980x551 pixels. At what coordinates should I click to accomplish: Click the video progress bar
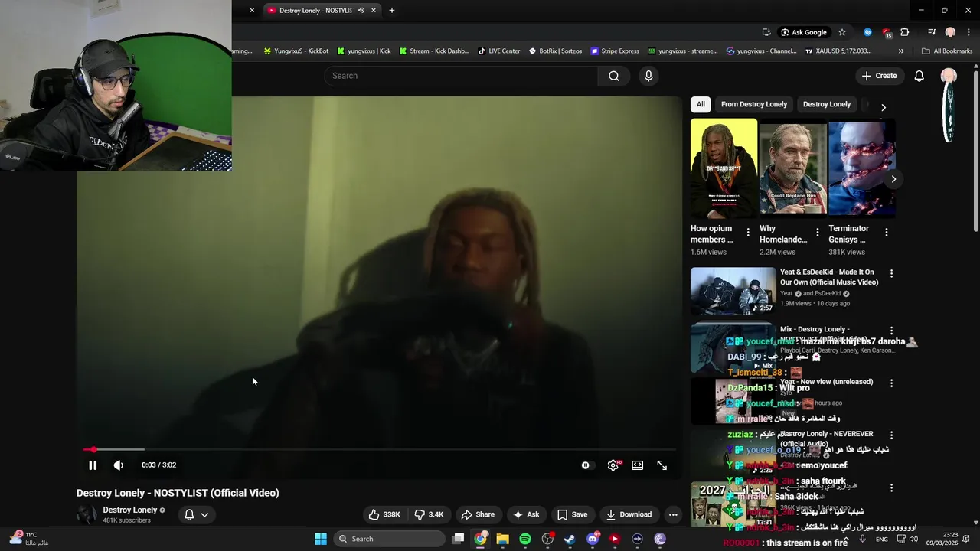(x=379, y=450)
